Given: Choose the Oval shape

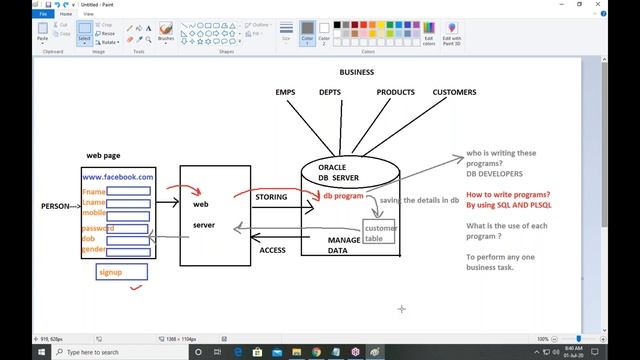Looking at the screenshot, I should click(200, 25).
